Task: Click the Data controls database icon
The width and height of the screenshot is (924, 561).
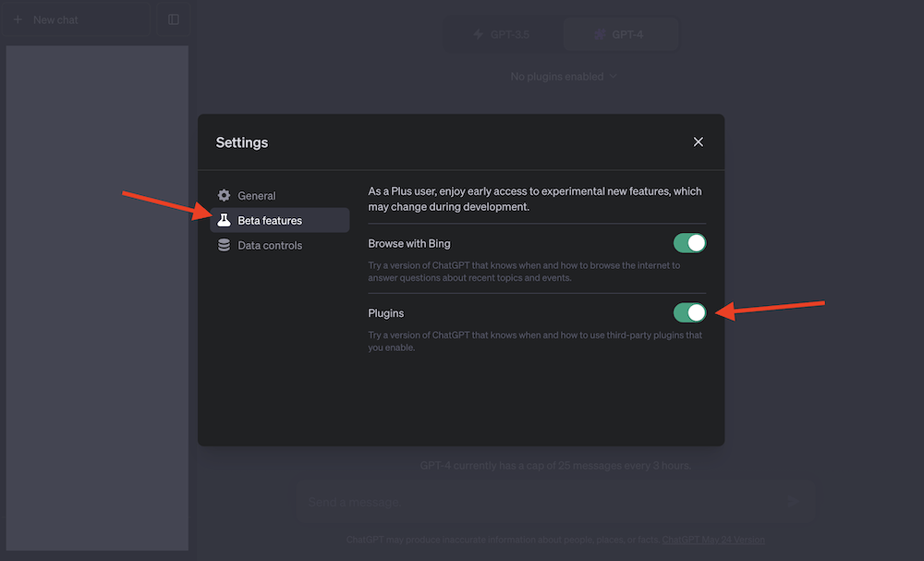Action: click(x=224, y=245)
